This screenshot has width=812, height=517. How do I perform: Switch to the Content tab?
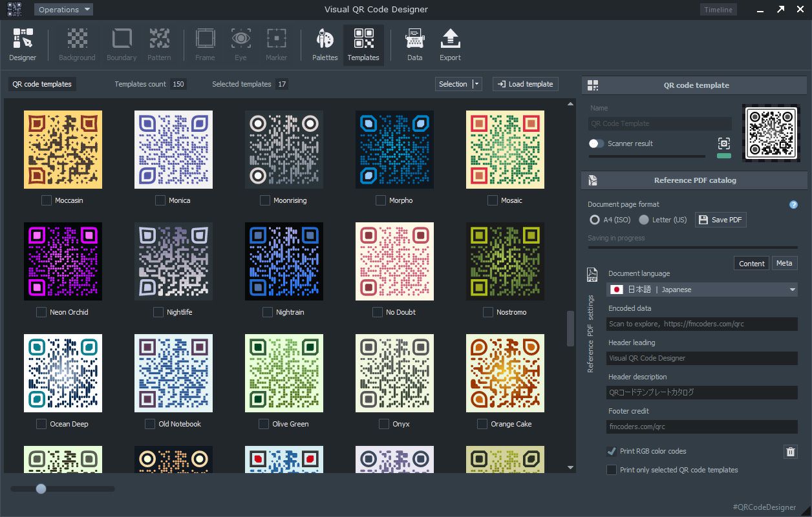[752, 263]
